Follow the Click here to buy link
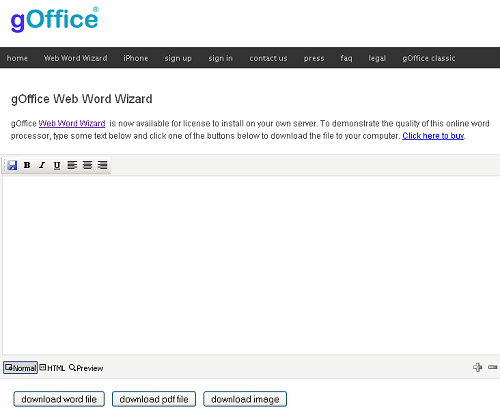 pyautogui.click(x=433, y=136)
